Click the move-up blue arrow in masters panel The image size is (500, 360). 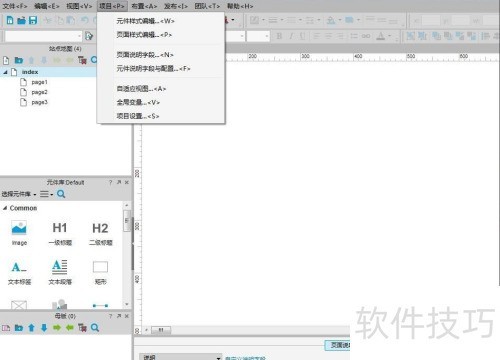[x=31, y=328]
